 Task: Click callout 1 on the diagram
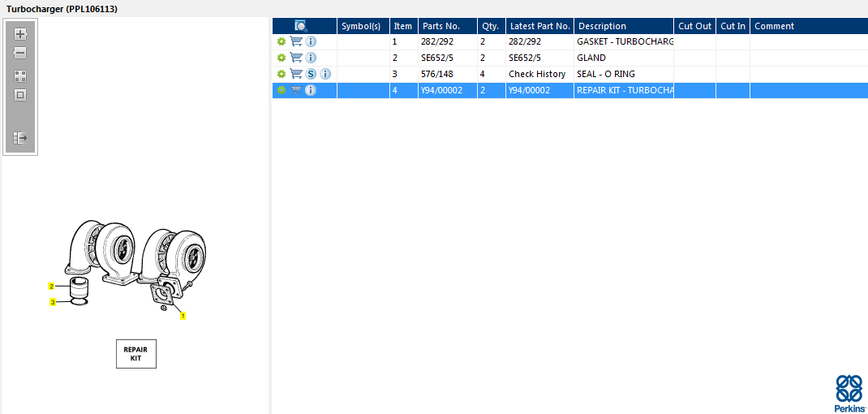(x=183, y=317)
